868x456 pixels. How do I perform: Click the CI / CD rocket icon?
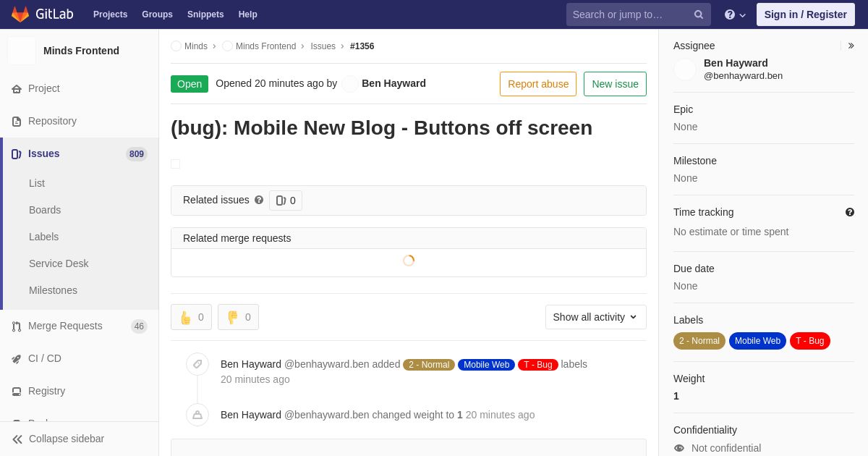point(17,359)
